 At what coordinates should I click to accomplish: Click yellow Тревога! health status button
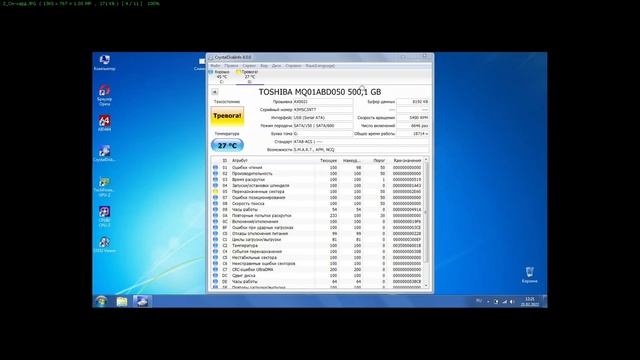pyautogui.click(x=227, y=116)
